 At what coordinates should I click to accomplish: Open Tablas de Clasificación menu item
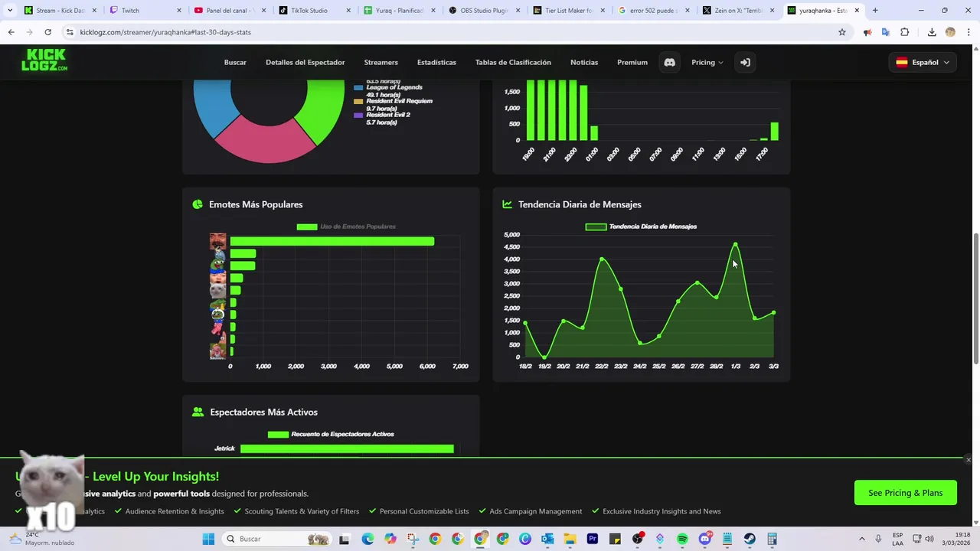[513, 62]
